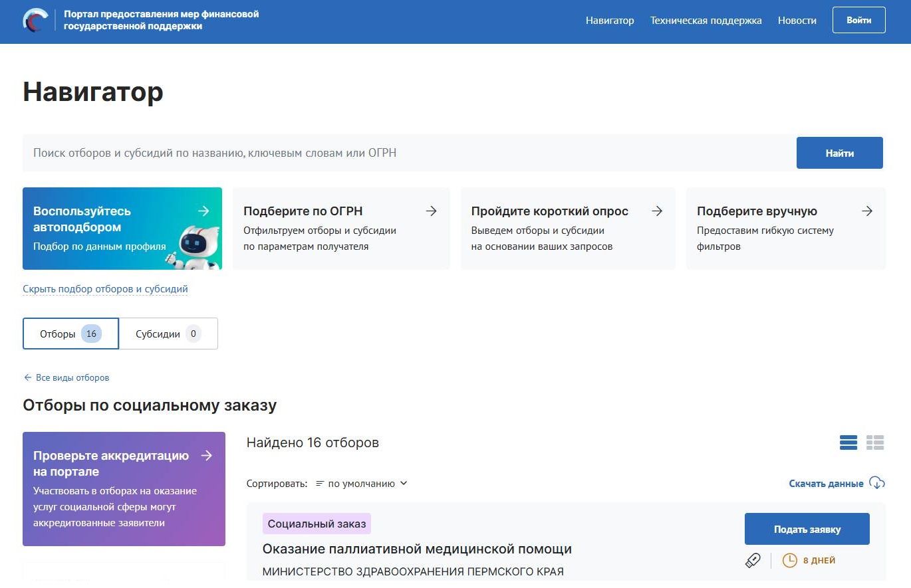Image resolution: width=911 pixels, height=588 pixels.
Task: Click the clock icon showing 8 days
Action: (789, 561)
